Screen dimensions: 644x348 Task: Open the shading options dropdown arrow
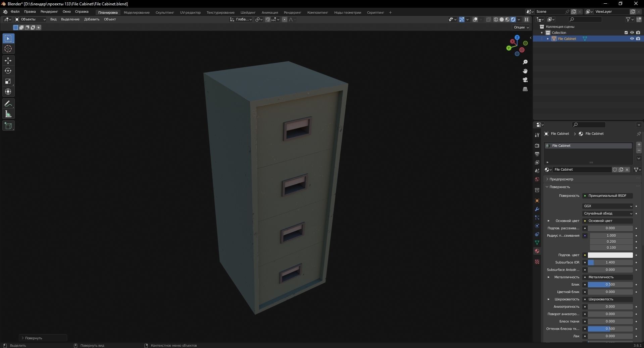[519, 19]
